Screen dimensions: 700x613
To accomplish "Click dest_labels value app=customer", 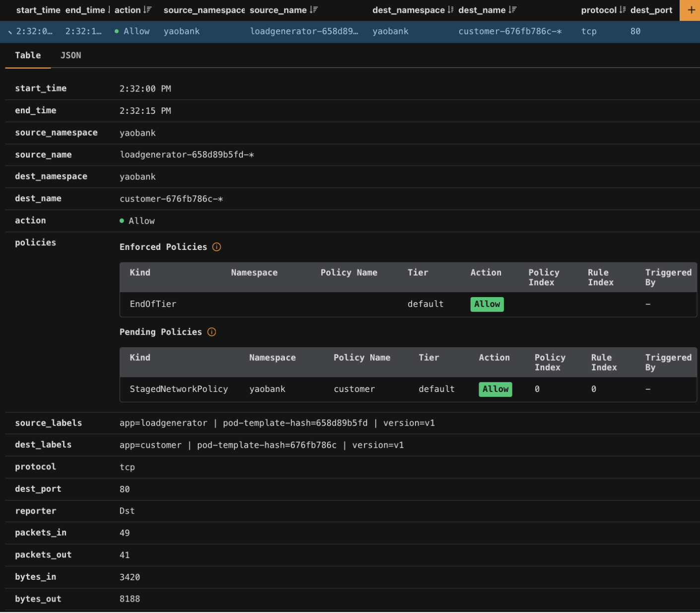I will coord(150,445).
